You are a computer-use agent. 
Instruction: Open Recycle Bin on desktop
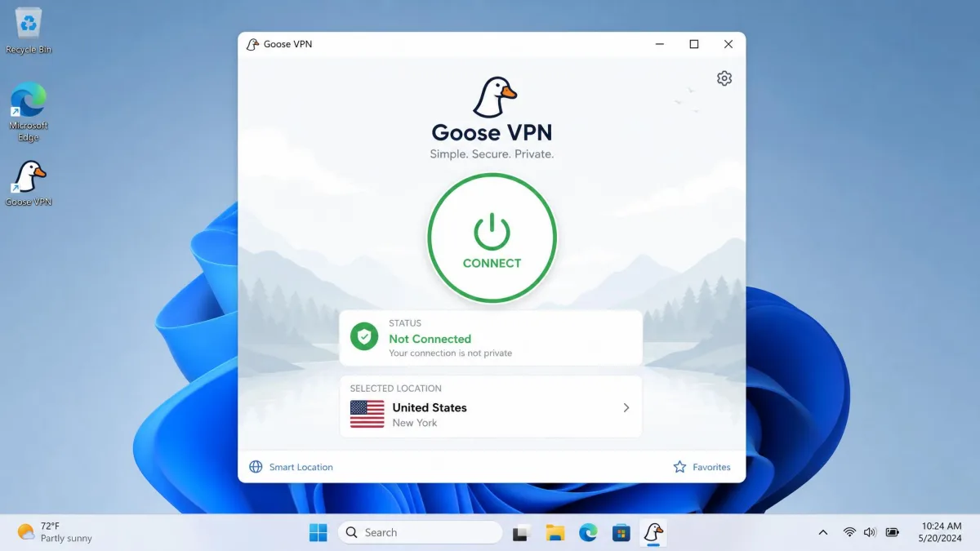point(29,31)
